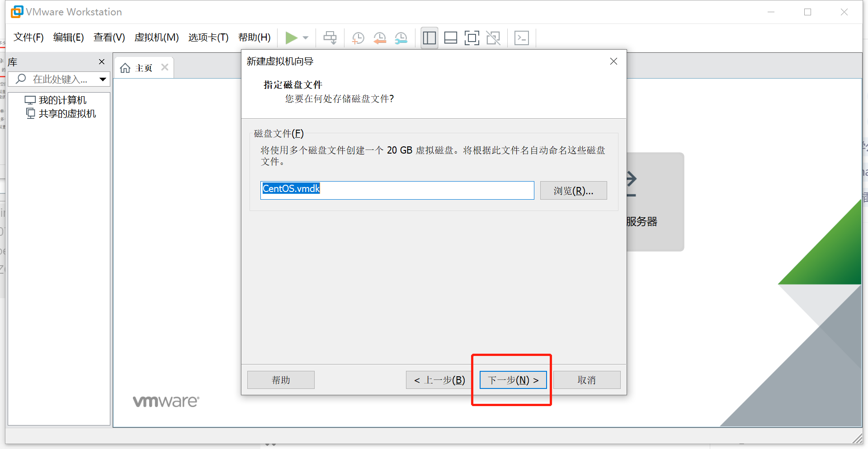Select 共享的虚拟机 in the library panel
868x449 pixels.
point(67,113)
